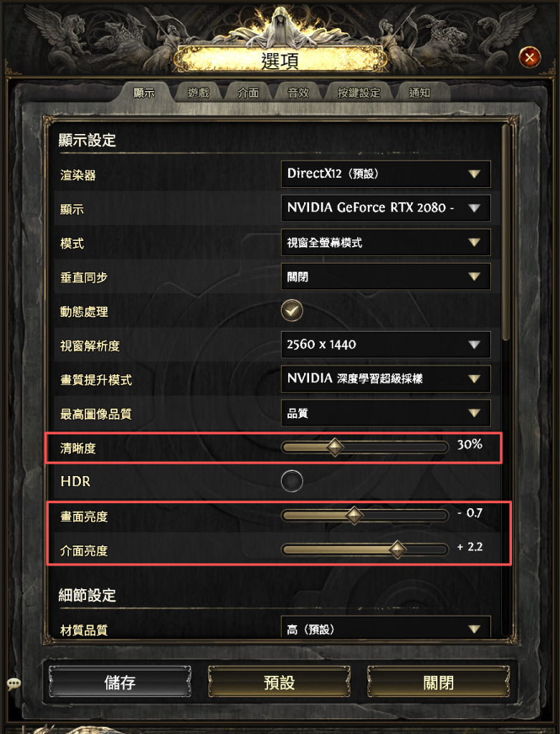Click the 儲存 button

click(x=120, y=682)
